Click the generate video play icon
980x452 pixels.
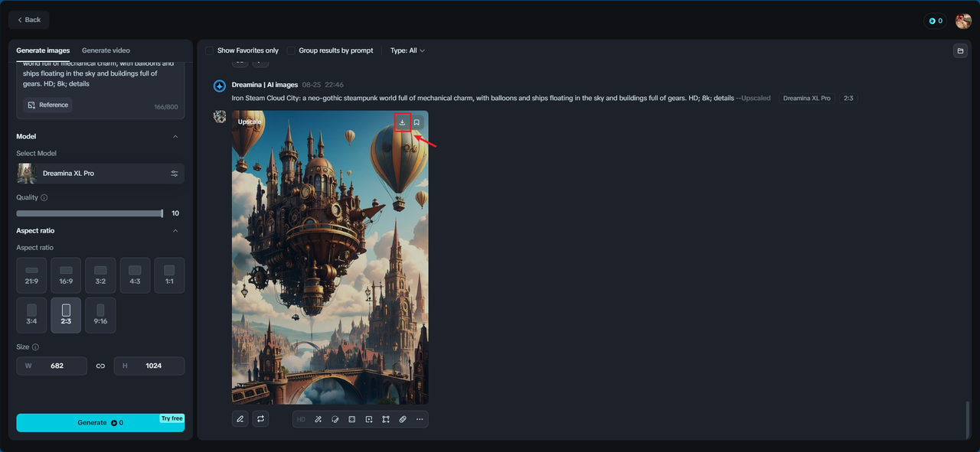click(x=368, y=419)
